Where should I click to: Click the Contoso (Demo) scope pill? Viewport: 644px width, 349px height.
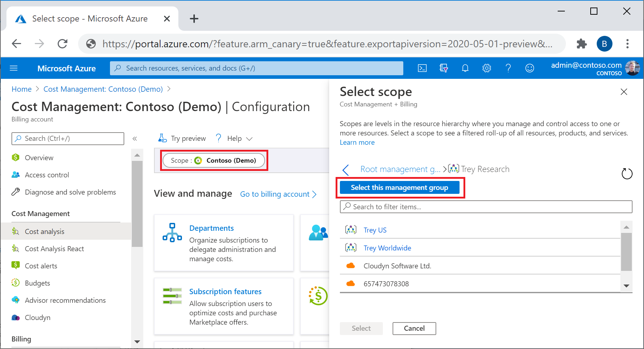coord(214,161)
